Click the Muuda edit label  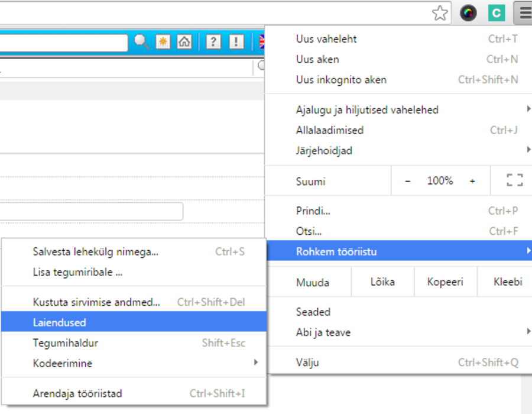pyautogui.click(x=313, y=283)
